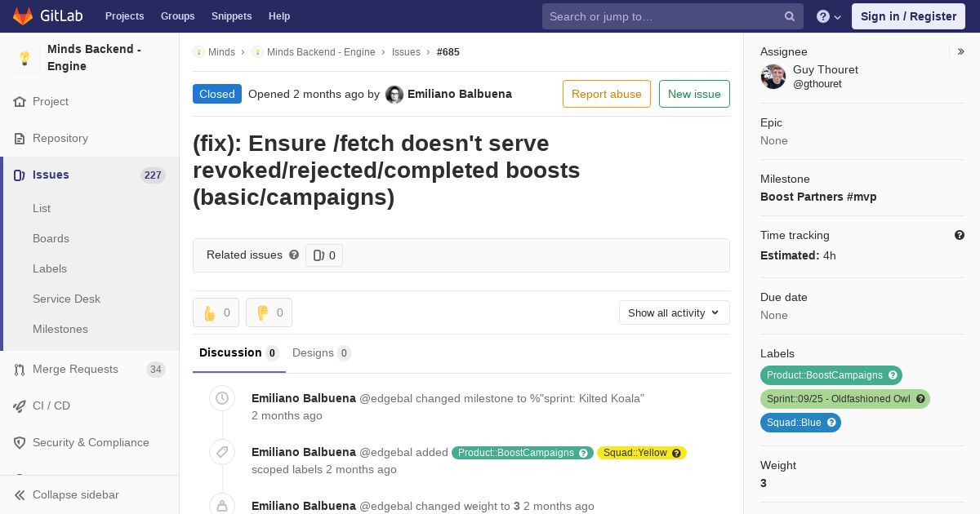Open the Help question mark menu
This screenshot has height=514, width=980.
coord(829,16)
